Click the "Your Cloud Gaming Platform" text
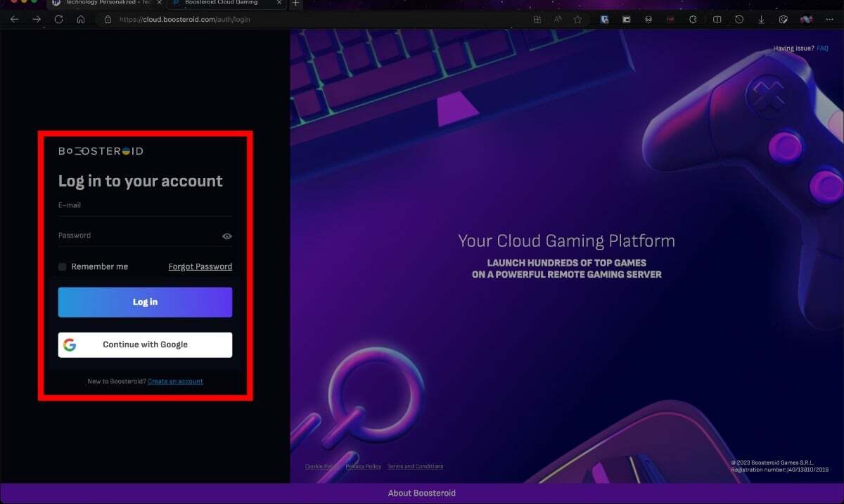The height and width of the screenshot is (504, 844). coord(566,241)
